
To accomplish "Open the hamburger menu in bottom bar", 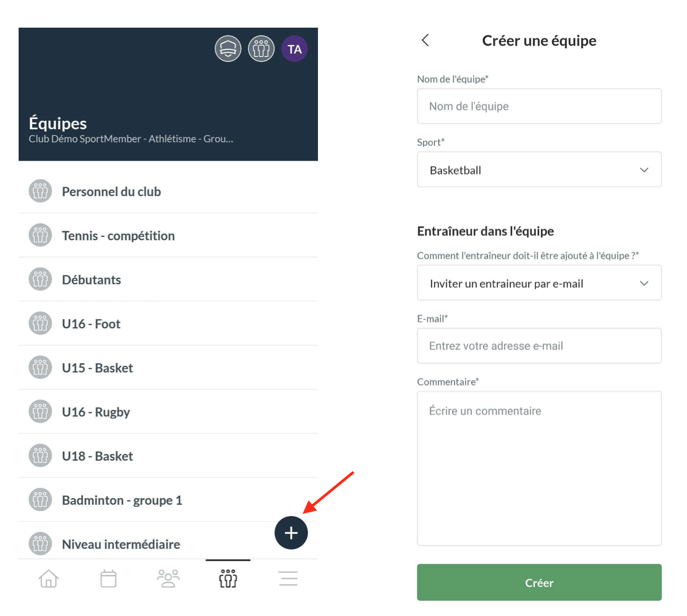I will click(288, 579).
